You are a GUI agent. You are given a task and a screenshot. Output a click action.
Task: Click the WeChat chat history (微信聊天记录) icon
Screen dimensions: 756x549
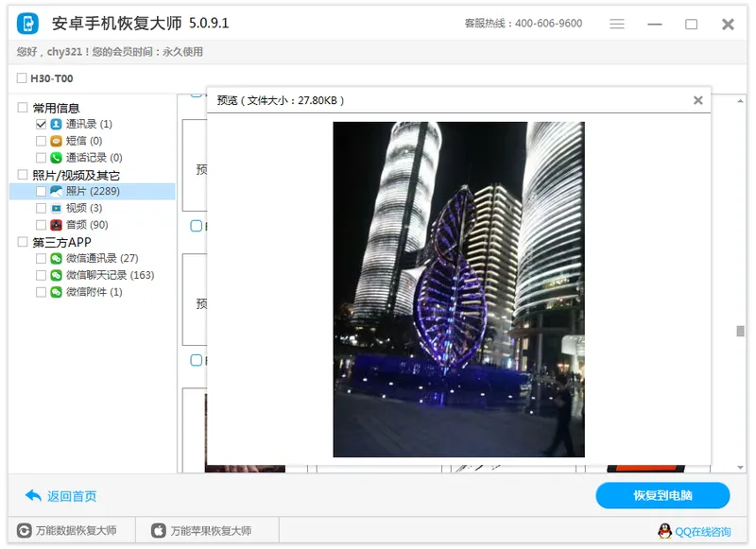pos(57,275)
